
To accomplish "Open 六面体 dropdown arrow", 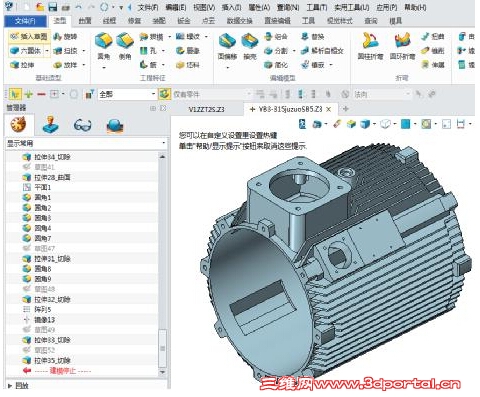I will (x=47, y=51).
